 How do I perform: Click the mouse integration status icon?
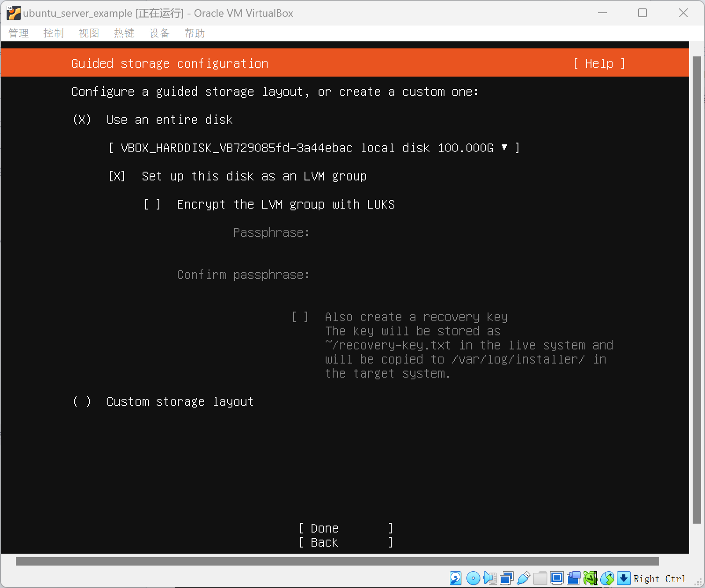[x=607, y=578]
